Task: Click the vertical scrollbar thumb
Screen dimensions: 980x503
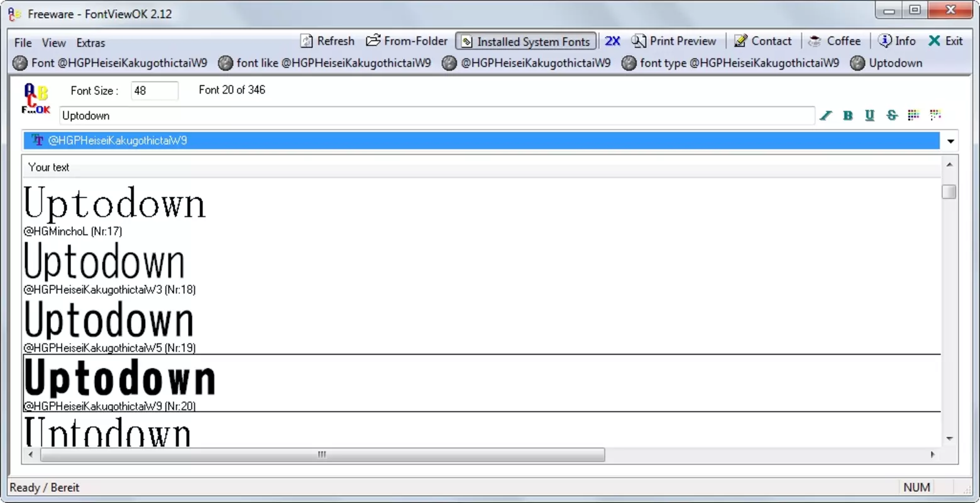Action: 949,191
